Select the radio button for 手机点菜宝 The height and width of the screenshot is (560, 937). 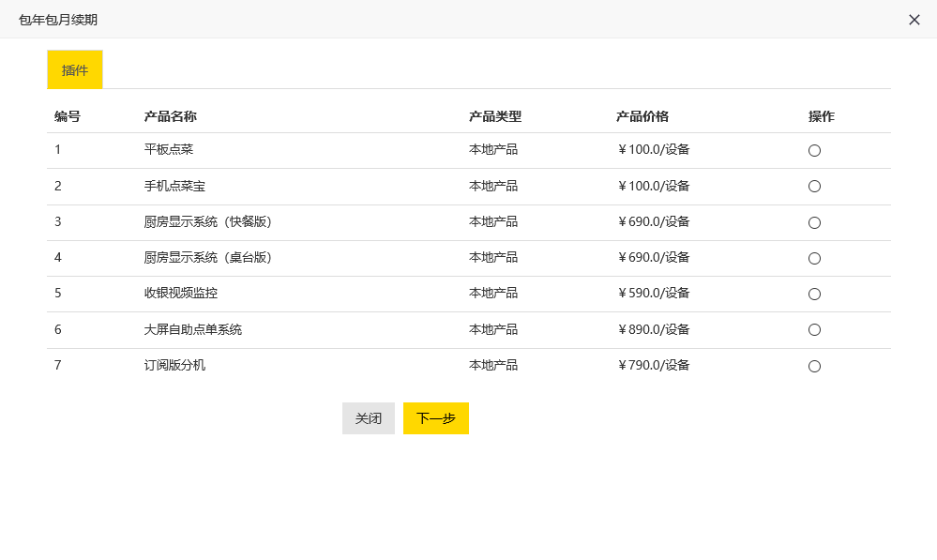click(814, 187)
